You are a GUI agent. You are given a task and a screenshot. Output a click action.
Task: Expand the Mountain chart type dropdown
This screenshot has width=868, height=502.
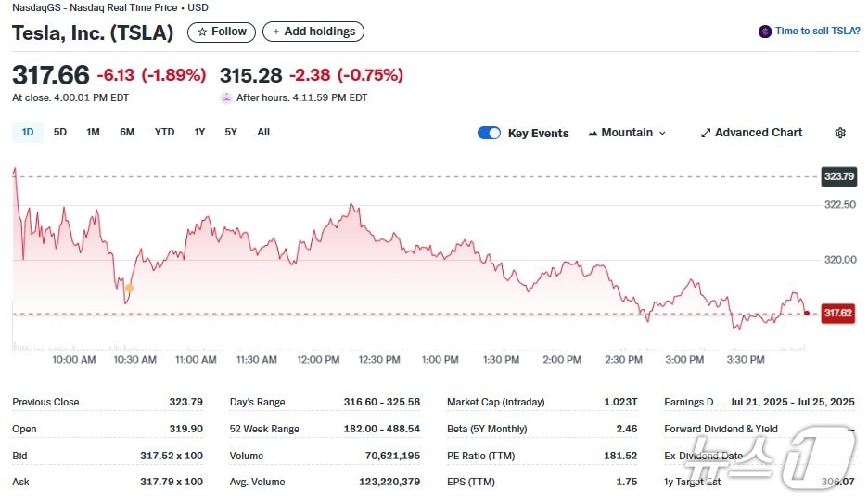[x=627, y=133]
